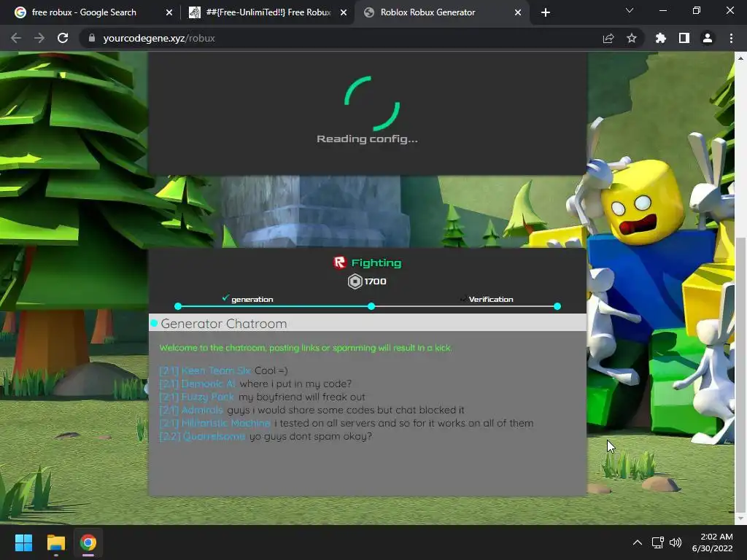747x560 pixels.
Task: Click the 'Verification' step label
Action: [x=491, y=299]
